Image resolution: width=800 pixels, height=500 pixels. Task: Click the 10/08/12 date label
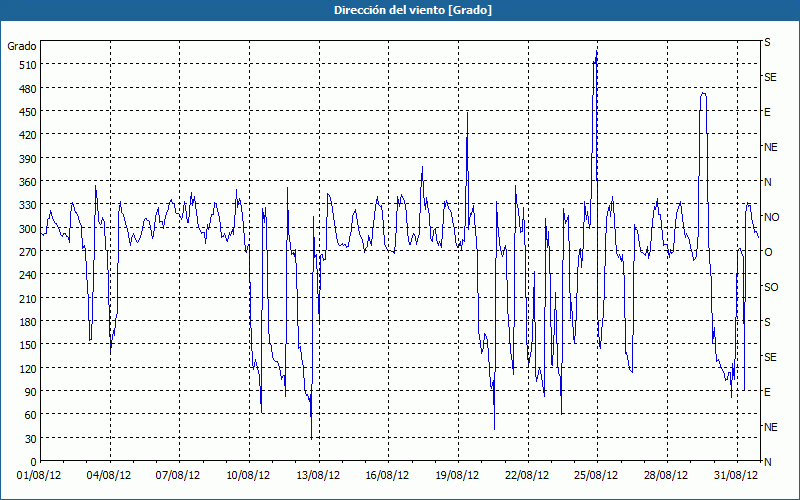(x=248, y=476)
